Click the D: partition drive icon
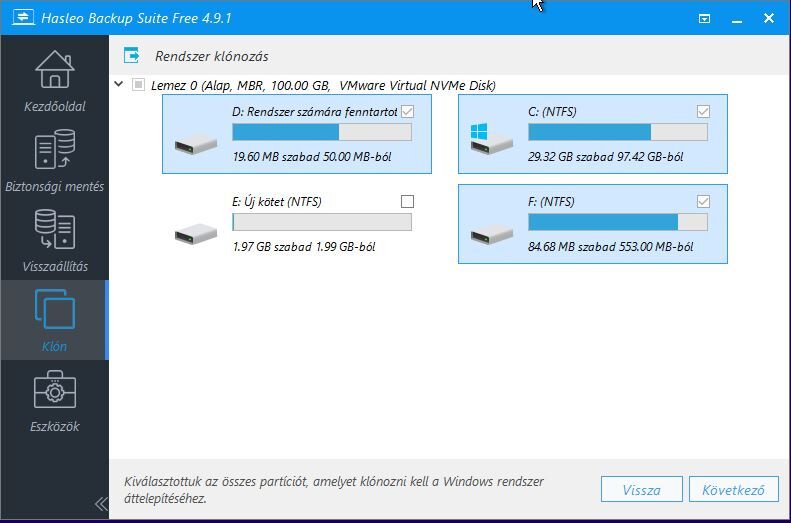Image resolution: width=791 pixels, height=523 pixels. point(196,144)
